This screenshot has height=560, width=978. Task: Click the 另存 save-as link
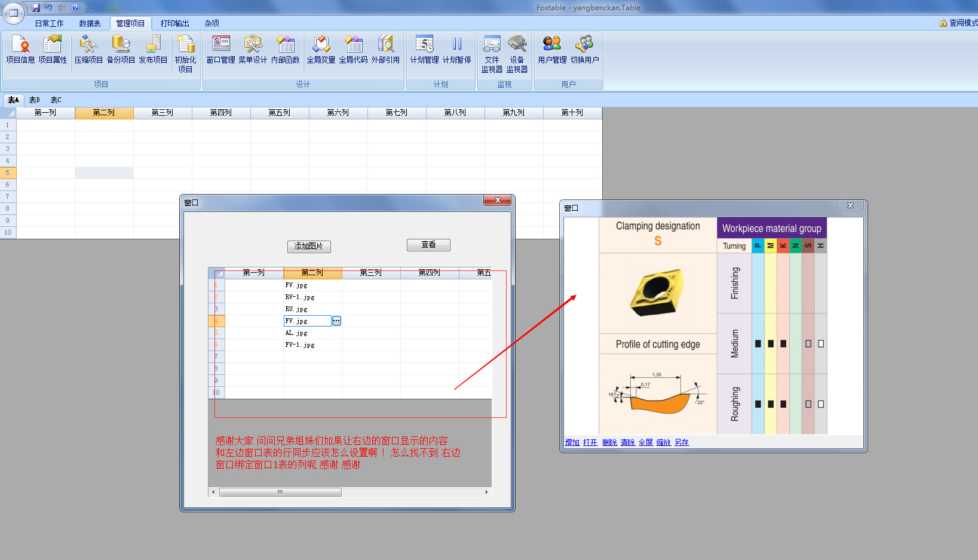pyautogui.click(x=682, y=442)
